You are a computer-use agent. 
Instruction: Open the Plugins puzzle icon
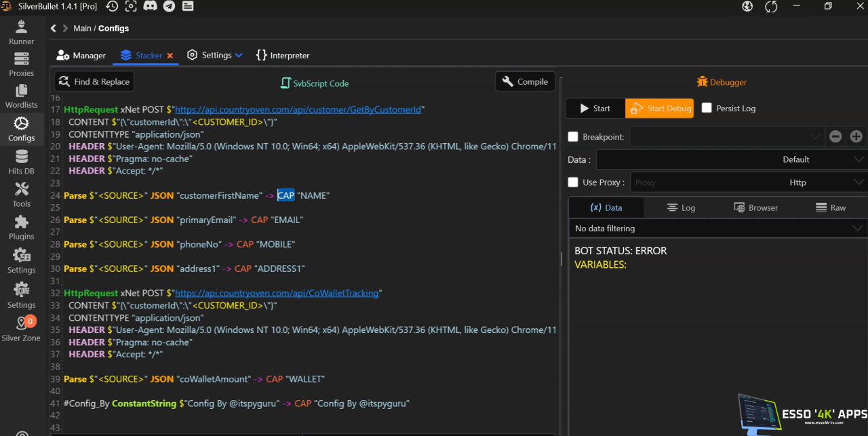tap(22, 226)
